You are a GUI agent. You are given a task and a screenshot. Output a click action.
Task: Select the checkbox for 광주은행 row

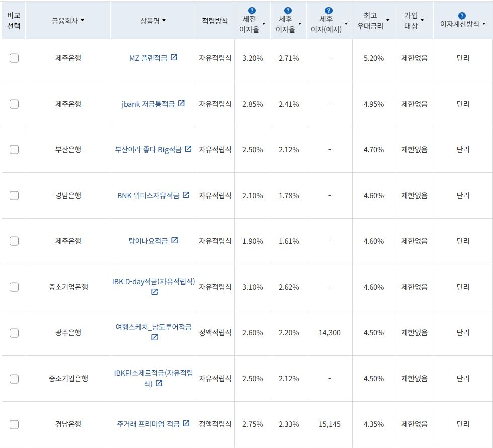coord(14,333)
